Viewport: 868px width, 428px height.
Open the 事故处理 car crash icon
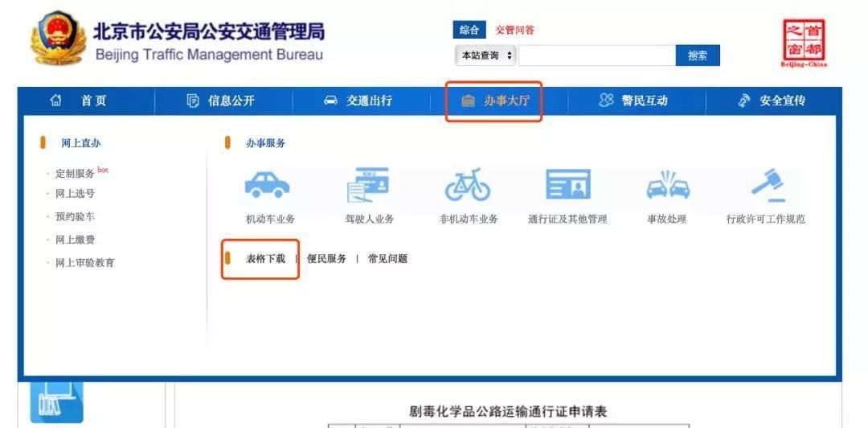pyautogui.click(x=668, y=185)
